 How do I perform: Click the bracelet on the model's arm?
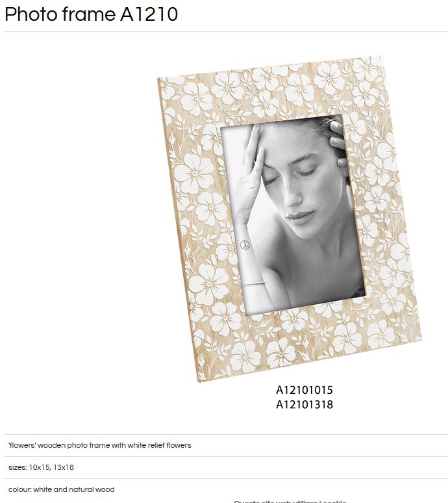coord(254,283)
